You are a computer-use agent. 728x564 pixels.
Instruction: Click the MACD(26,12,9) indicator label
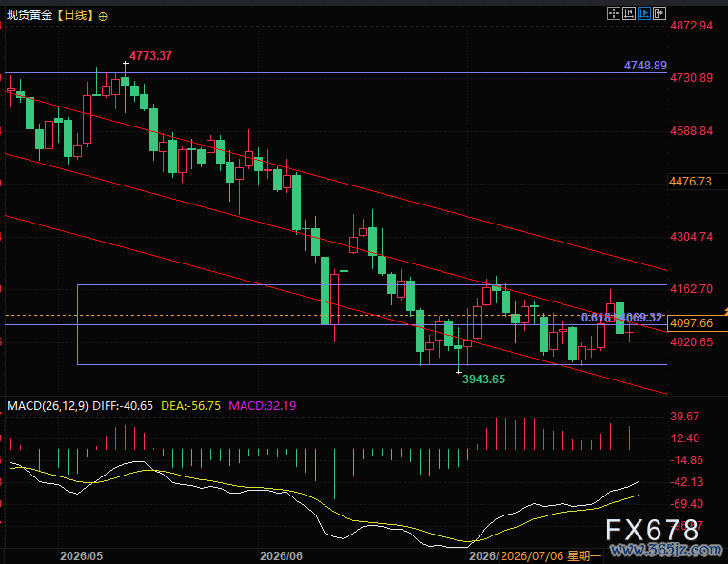pos(48,406)
